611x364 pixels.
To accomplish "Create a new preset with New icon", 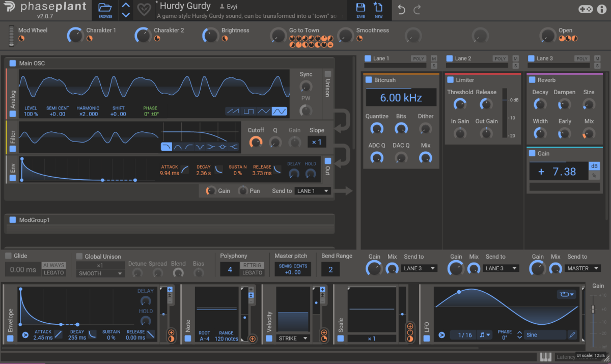I will pos(378,10).
